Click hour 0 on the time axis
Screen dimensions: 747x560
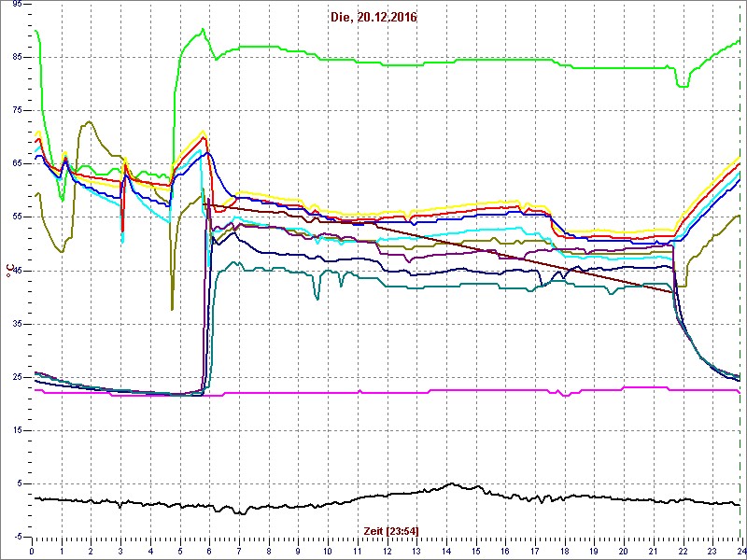tap(32, 551)
